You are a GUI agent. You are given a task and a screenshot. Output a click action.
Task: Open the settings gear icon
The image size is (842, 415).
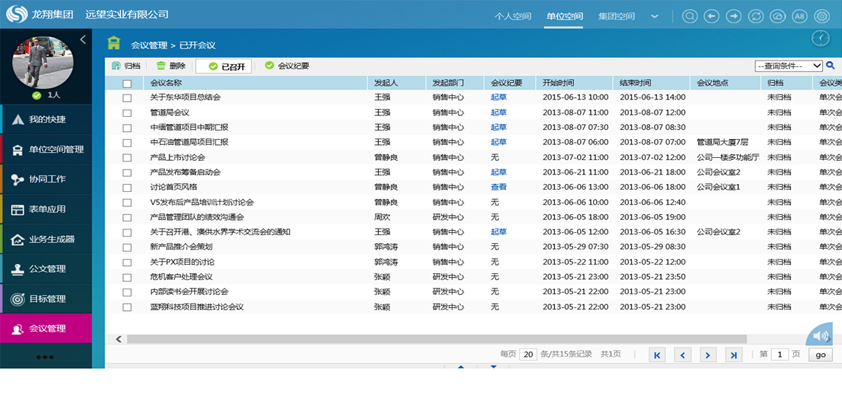(x=822, y=16)
